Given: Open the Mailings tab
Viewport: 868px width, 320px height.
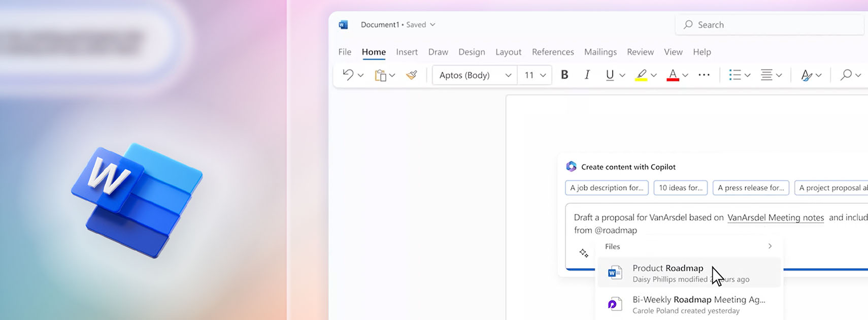Looking at the screenshot, I should (x=600, y=52).
